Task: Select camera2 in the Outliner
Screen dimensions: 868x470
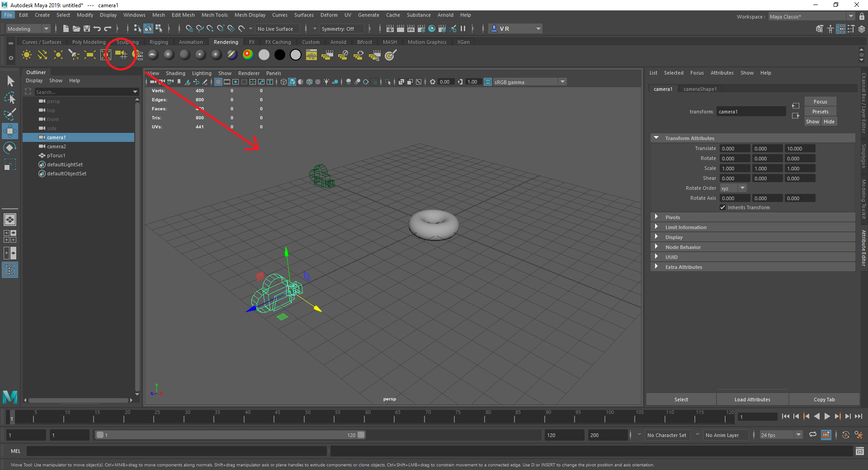Action: [x=57, y=146]
